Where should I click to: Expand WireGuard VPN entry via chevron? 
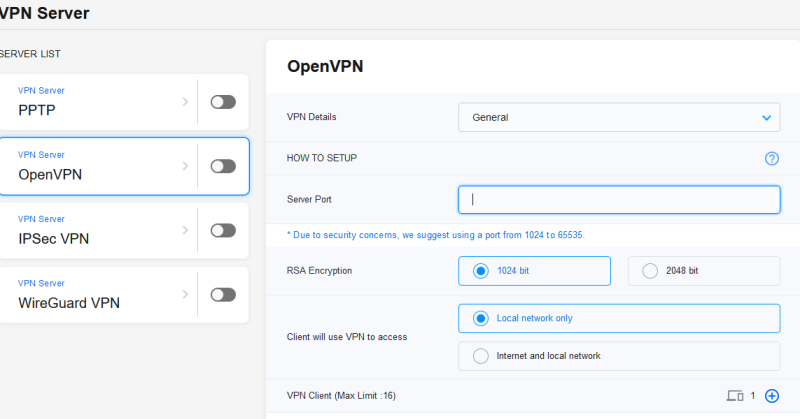point(185,295)
